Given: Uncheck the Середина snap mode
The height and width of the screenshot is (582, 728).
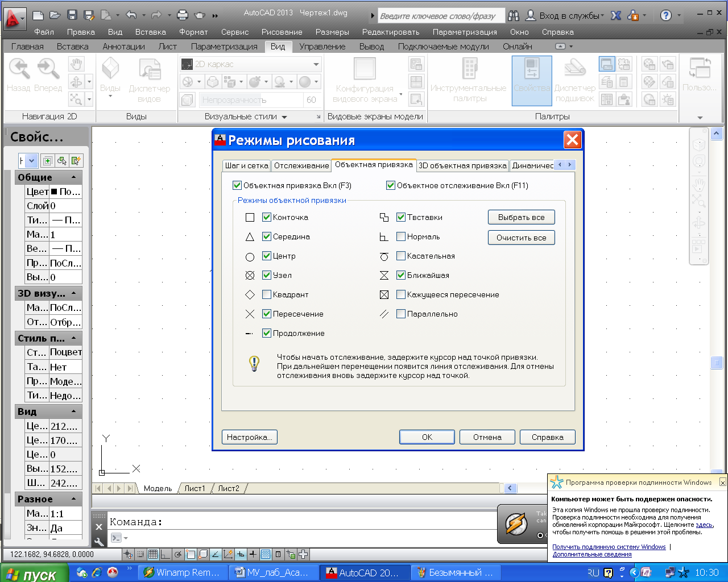Looking at the screenshot, I should (x=267, y=236).
